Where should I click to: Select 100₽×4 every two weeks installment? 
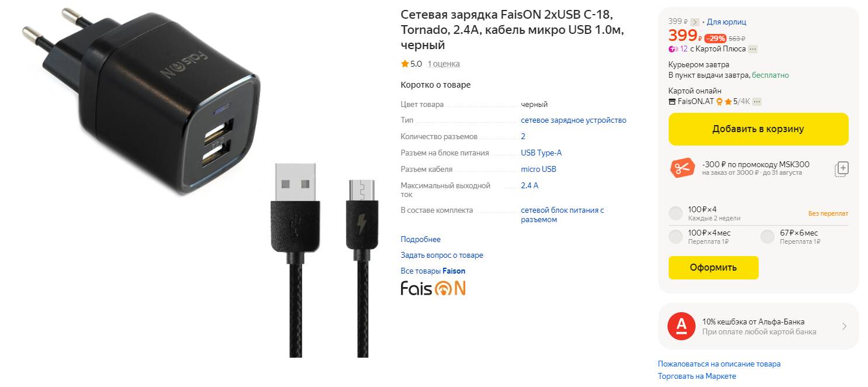click(676, 213)
